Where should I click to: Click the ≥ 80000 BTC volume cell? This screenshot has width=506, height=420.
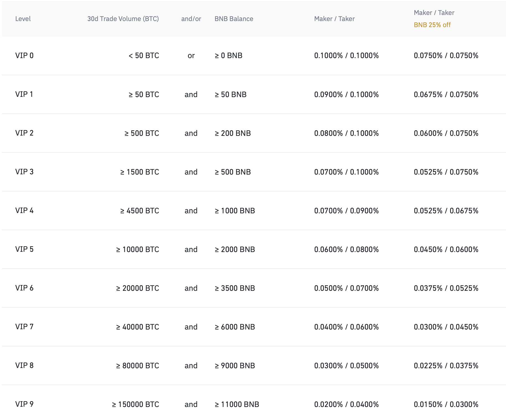pyautogui.click(x=138, y=366)
